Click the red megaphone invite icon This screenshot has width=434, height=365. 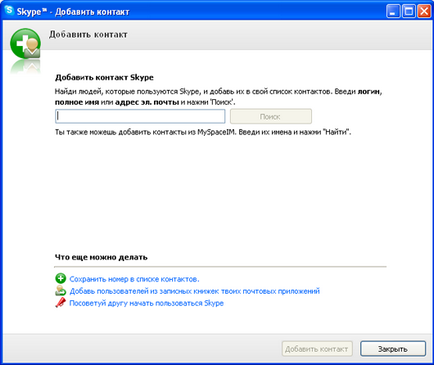[x=60, y=303]
